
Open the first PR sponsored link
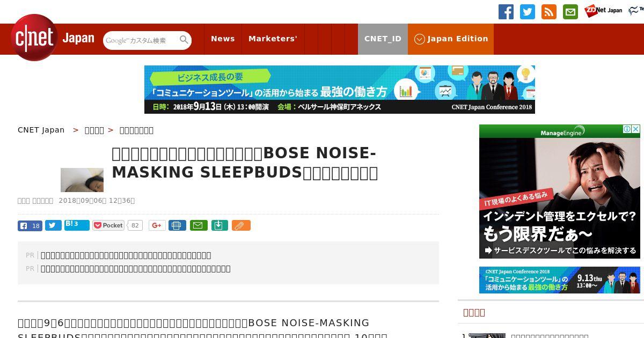126,255
